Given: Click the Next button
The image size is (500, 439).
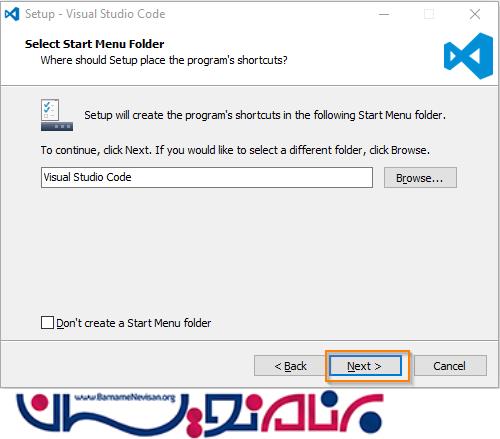Looking at the screenshot, I should tap(366, 366).
